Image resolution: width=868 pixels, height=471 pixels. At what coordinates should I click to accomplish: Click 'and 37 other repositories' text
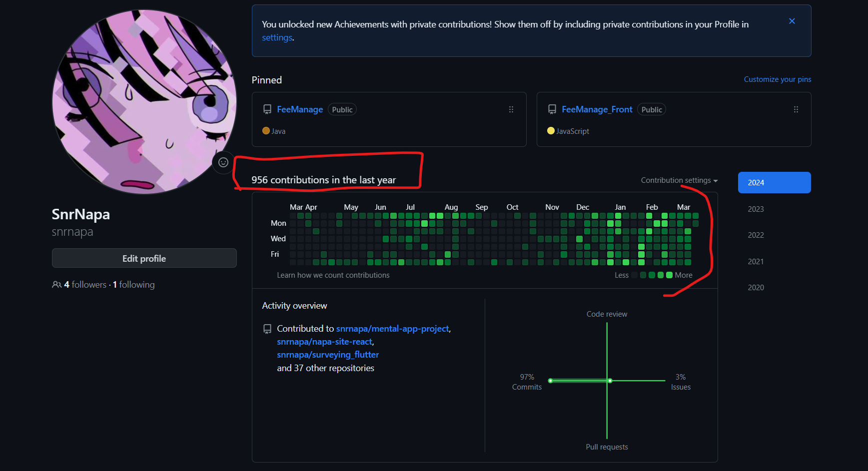326,368
